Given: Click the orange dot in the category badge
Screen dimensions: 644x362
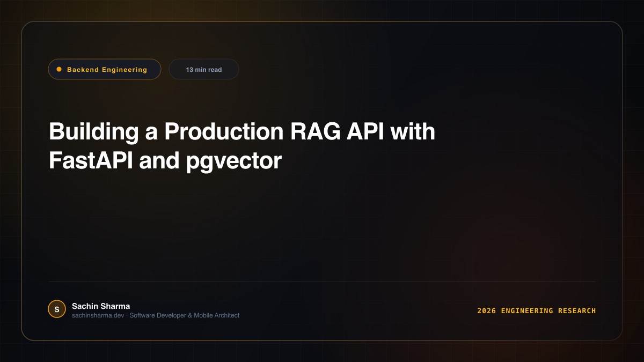Looking at the screenshot, I should 59,69.
